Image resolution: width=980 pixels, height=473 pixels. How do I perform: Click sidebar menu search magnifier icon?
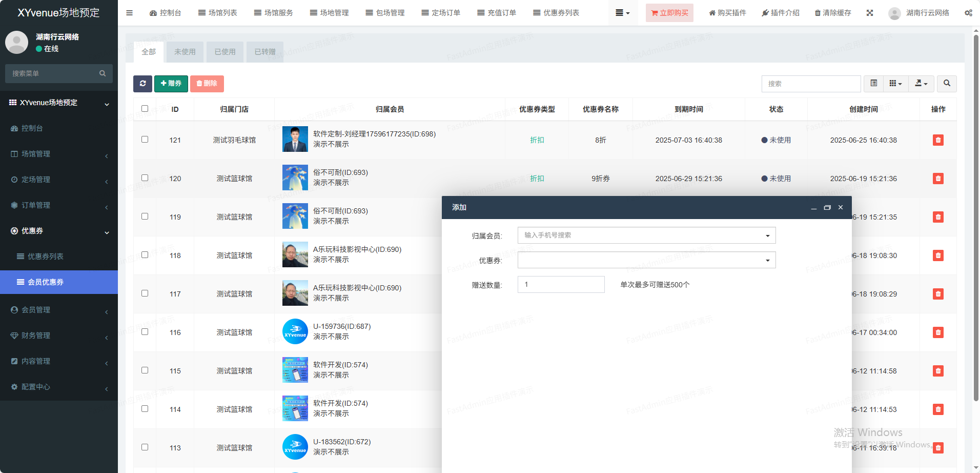coord(103,73)
